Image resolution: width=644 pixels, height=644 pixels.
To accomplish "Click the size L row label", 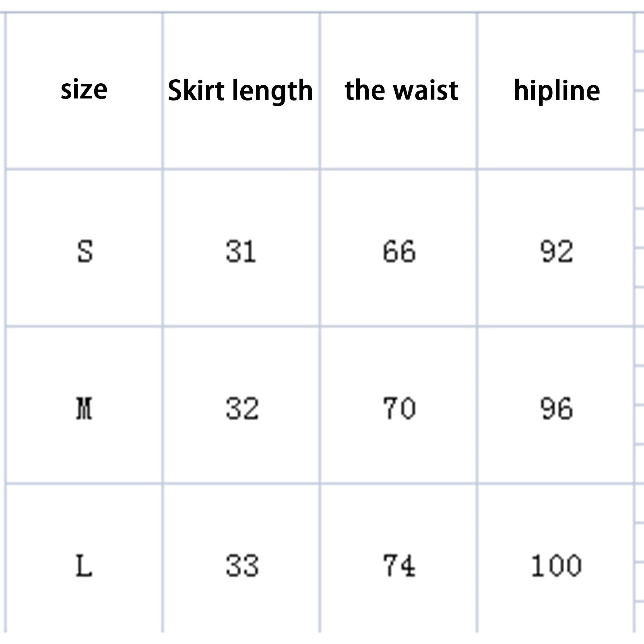I will (x=85, y=566).
